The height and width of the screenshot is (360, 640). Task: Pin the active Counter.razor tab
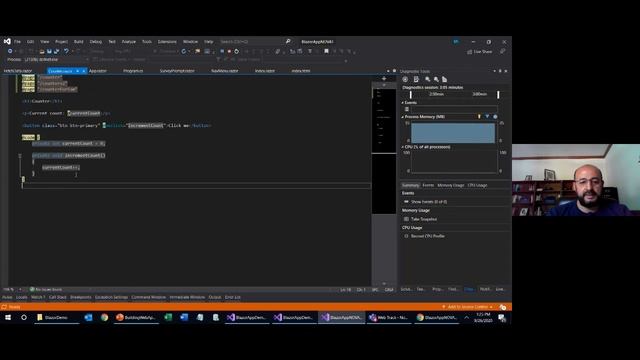(78, 71)
